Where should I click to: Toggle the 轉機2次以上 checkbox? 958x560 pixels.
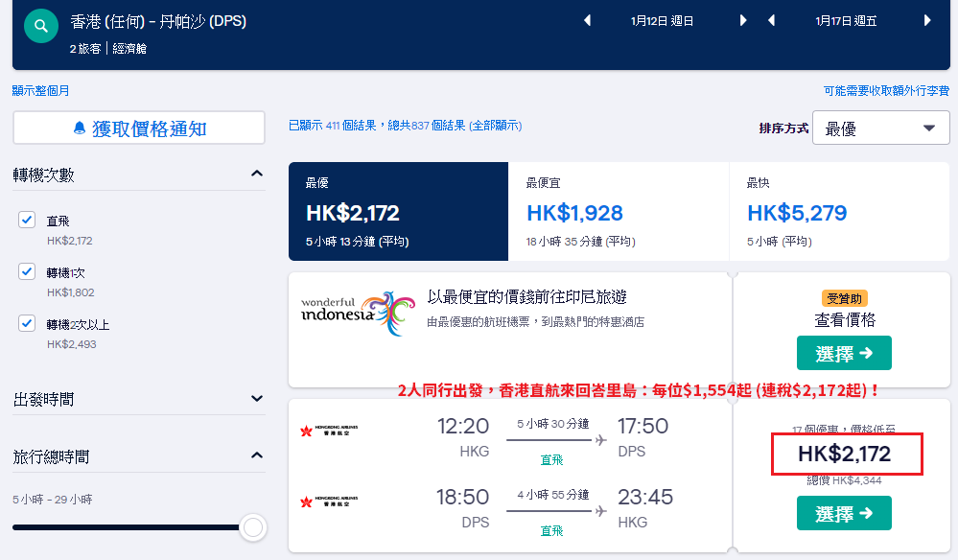[27, 324]
